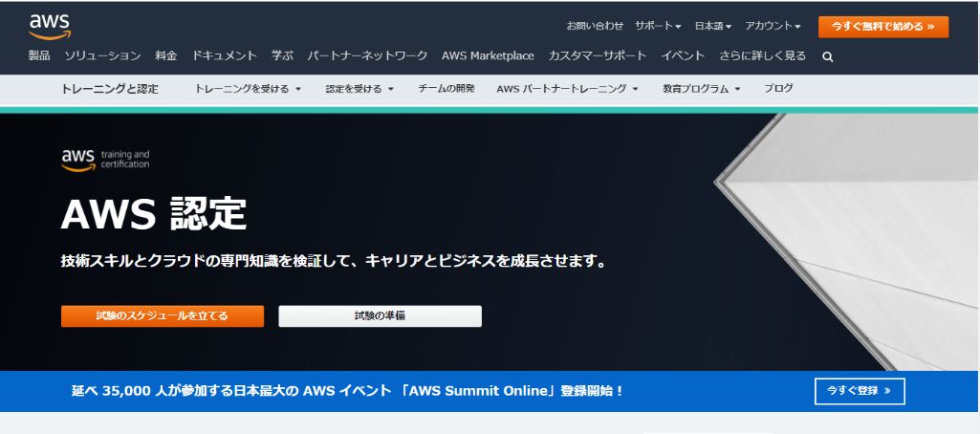
Task: Click トレーニングと認定 section title
Action: pos(109,89)
